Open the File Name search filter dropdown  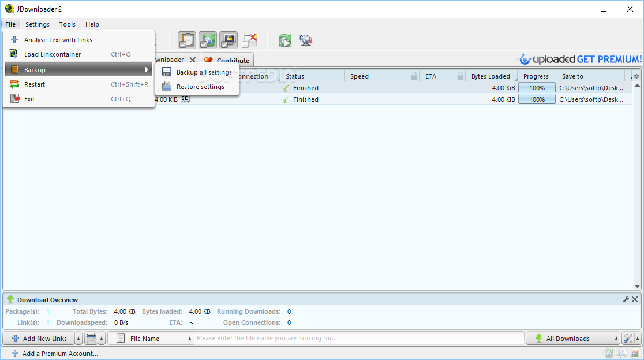pos(151,338)
